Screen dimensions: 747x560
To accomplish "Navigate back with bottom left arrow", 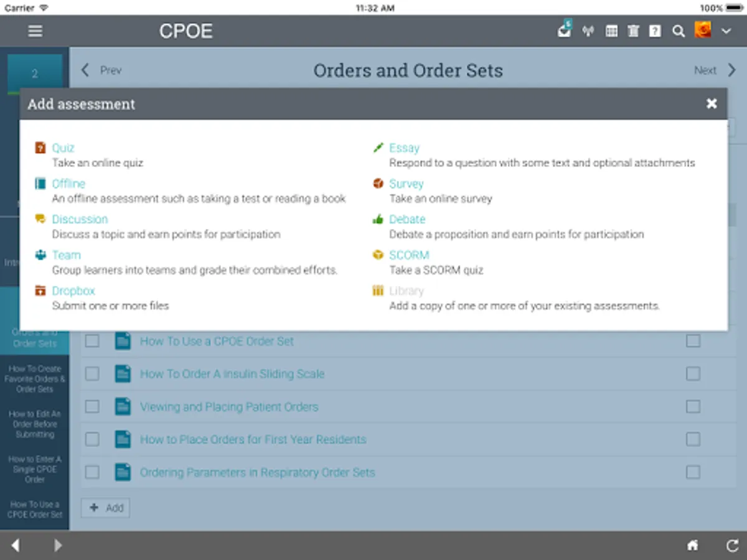I will pyautogui.click(x=16, y=546).
